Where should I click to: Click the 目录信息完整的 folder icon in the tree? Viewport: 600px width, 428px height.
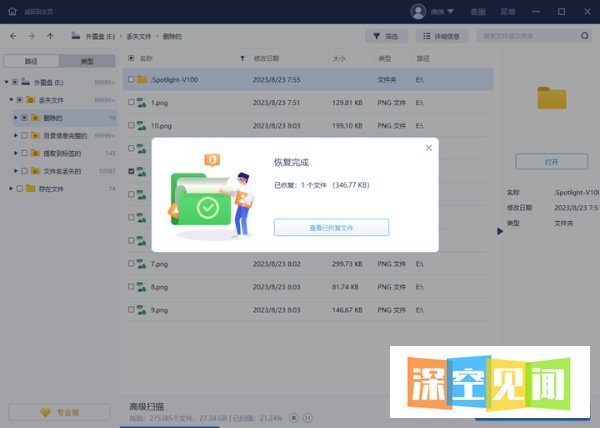pyautogui.click(x=36, y=135)
